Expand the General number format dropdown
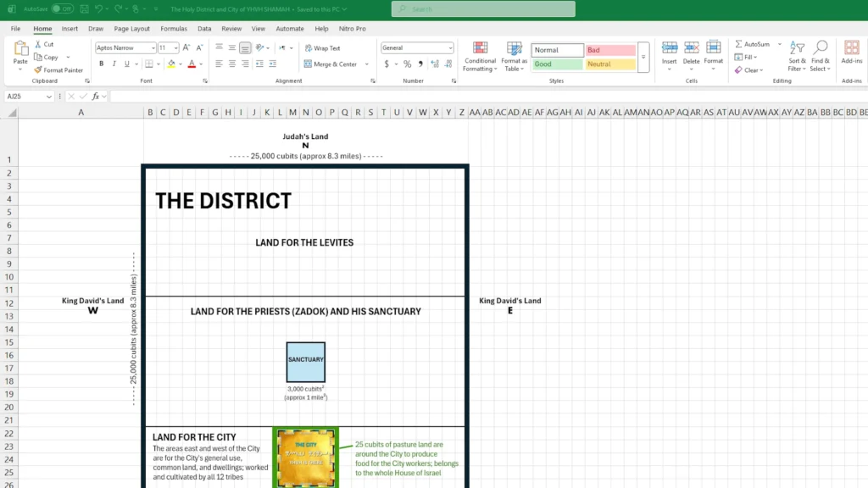This screenshot has height=488, width=868. pos(450,48)
